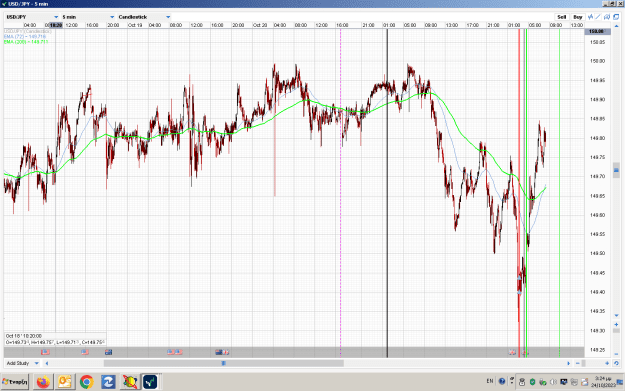Open Outlook from the taskbar

coord(65,382)
